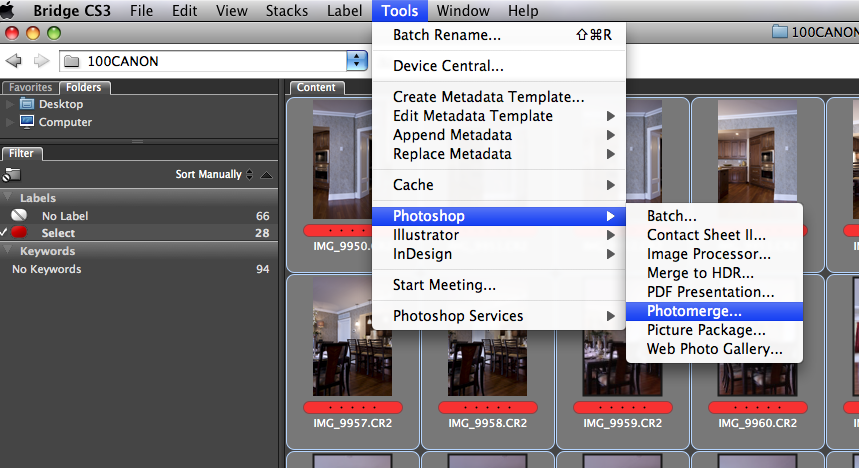This screenshot has width=859, height=468.
Task: Open the 100CANON path dropdown
Action: pos(357,61)
